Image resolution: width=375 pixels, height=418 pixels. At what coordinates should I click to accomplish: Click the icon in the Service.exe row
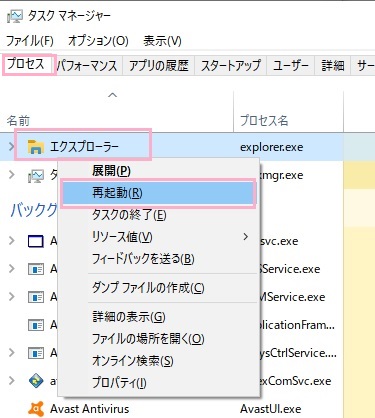tap(36, 269)
